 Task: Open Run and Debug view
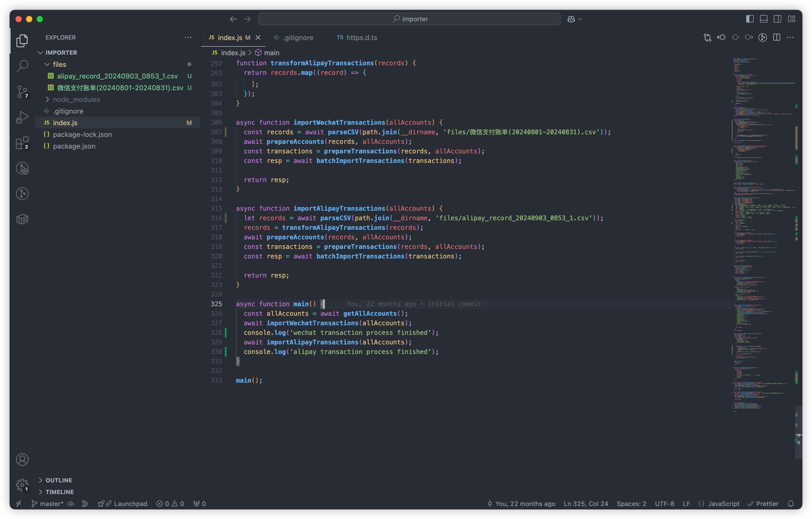point(22,117)
